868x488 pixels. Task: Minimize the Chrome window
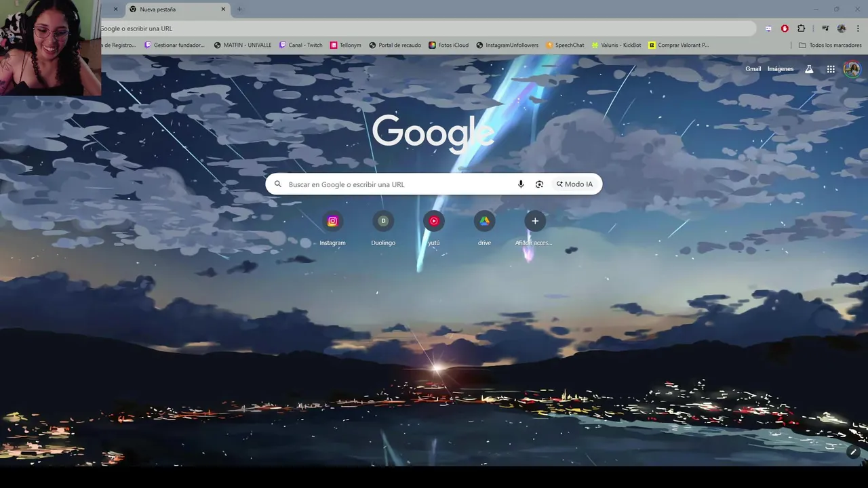coord(816,9)
